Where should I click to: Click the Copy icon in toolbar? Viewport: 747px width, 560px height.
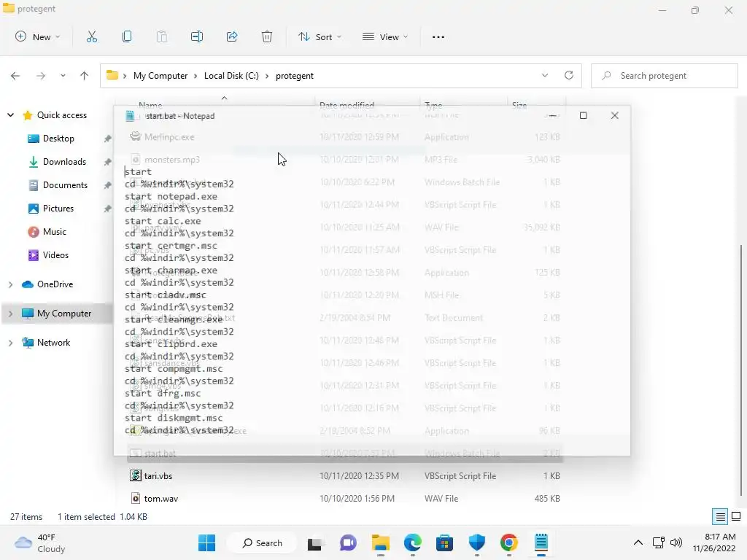127,36
